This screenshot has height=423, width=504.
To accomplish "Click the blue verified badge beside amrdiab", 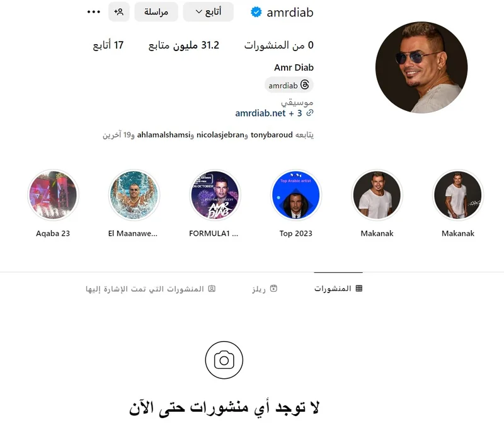I will [x=256, y=12].
